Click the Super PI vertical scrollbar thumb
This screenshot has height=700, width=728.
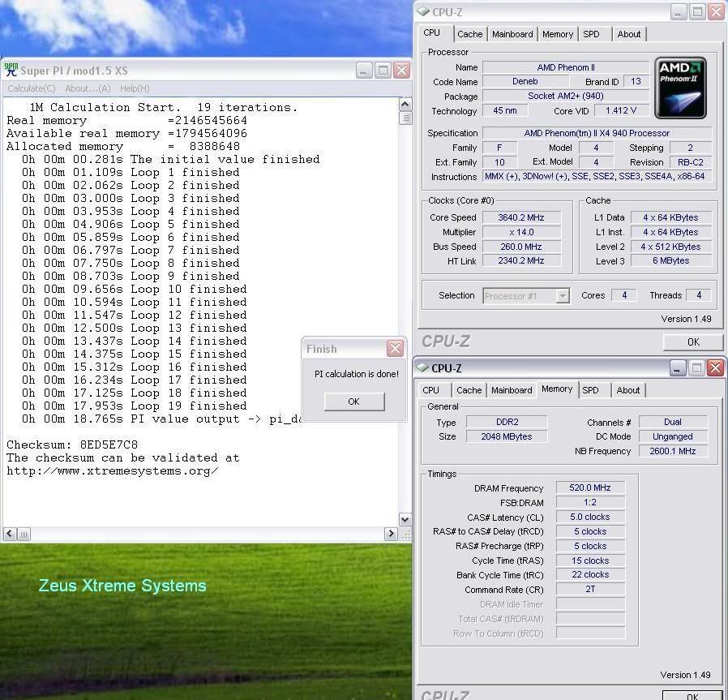point(405,118)
